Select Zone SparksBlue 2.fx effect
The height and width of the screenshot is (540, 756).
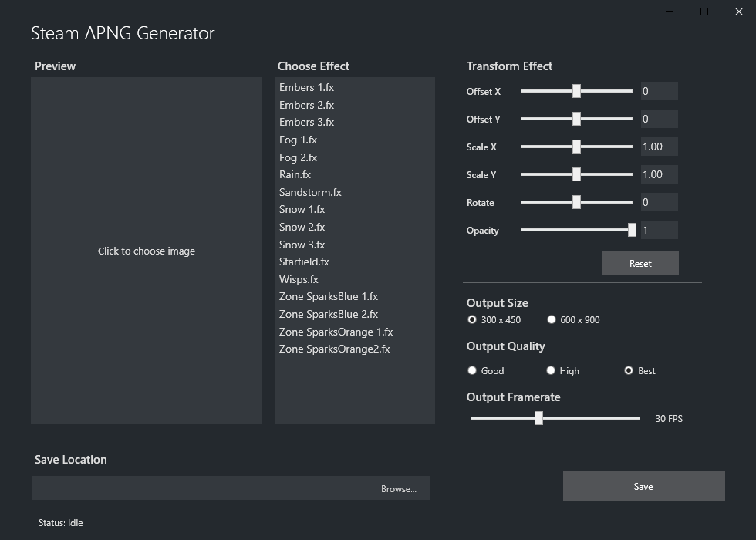354,314
